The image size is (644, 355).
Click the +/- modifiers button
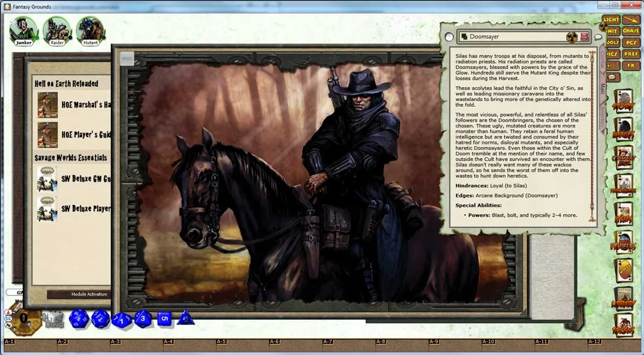(x=612, y=65)
